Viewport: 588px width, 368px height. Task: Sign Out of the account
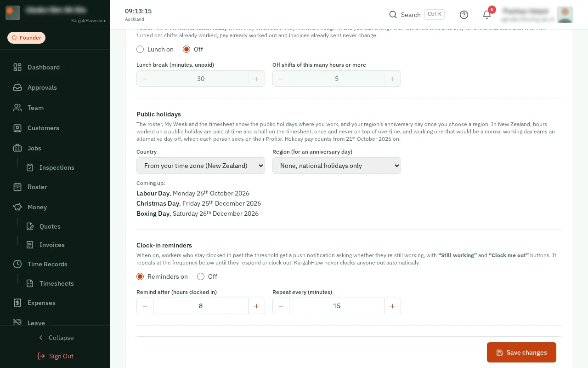pyautogui.click(x=55, y=356)
